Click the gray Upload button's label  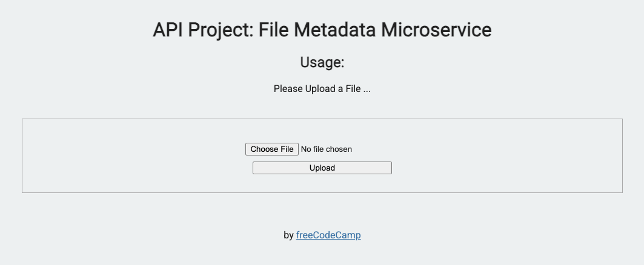pos(322,168)
